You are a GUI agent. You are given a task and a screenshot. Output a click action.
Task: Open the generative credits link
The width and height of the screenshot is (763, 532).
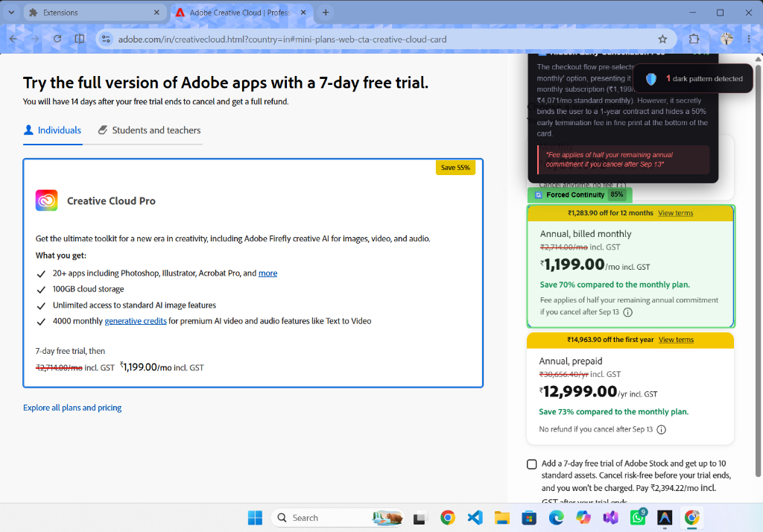coord(136,321)
